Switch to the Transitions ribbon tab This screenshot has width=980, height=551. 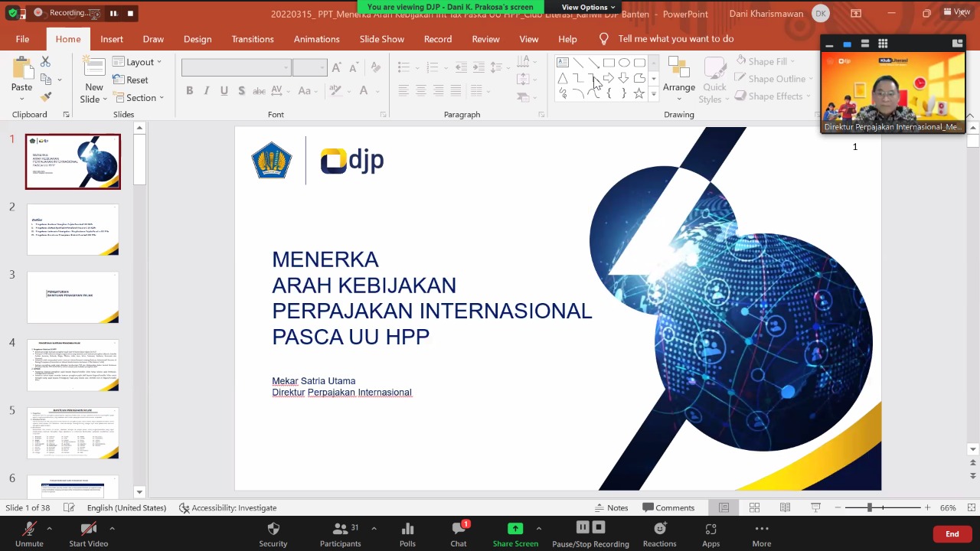[x=253, y=39]
